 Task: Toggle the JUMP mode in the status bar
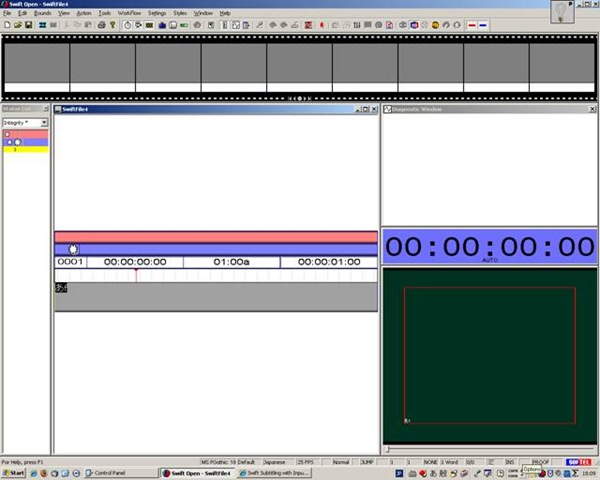click(367, 462)
